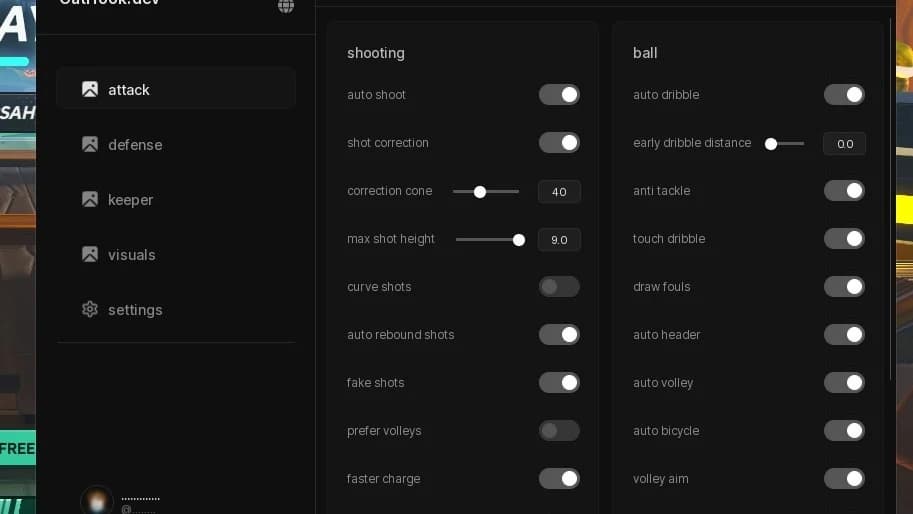Image resolution: width=913 pixels, height=514 pixels.
Task: Turn off anti tackle
Action: click(844, 190)
